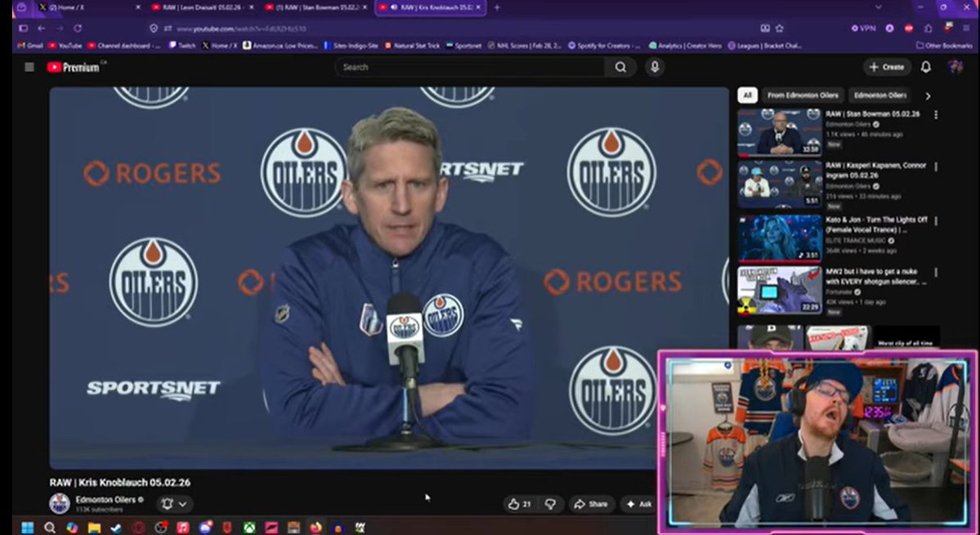Open Kasperi Kapanen video thumbnail

click(780, 185)
